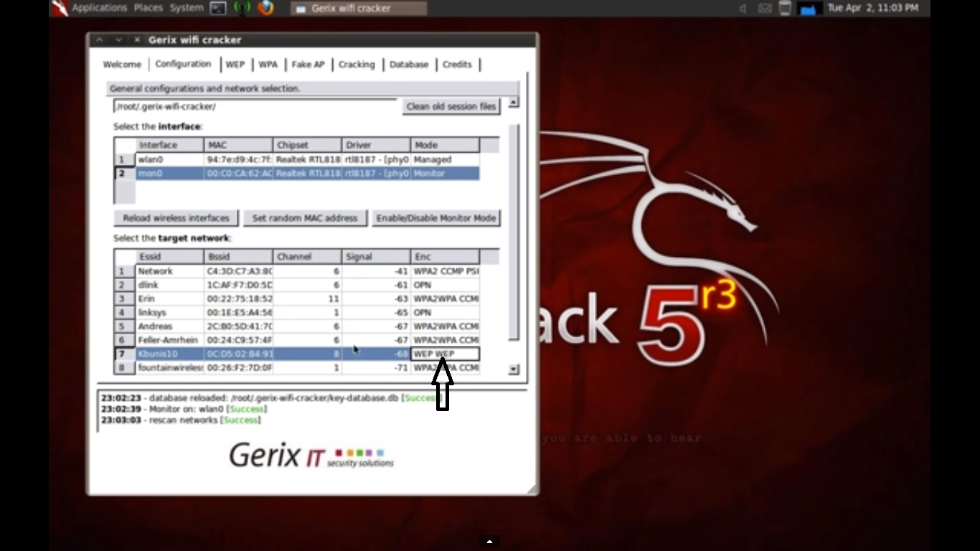Click the scroll-down arrow by the network table
This screenshot has height=551, width=980.
click(513, 369)
